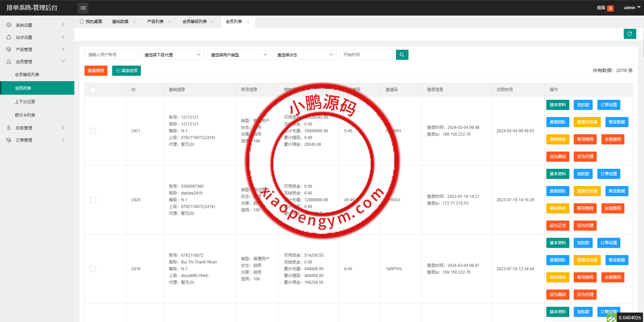Close the 基础数据 tab
This screenshot has width=644, height=322.
[x=134, y=22]
